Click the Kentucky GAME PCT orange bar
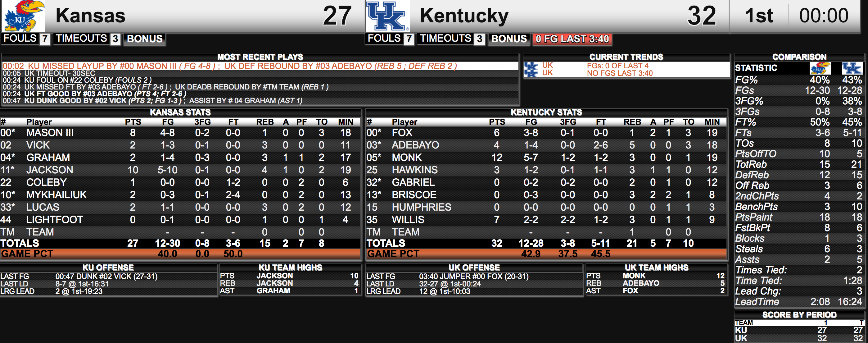The image size is (868, 343). coord(546,254)
